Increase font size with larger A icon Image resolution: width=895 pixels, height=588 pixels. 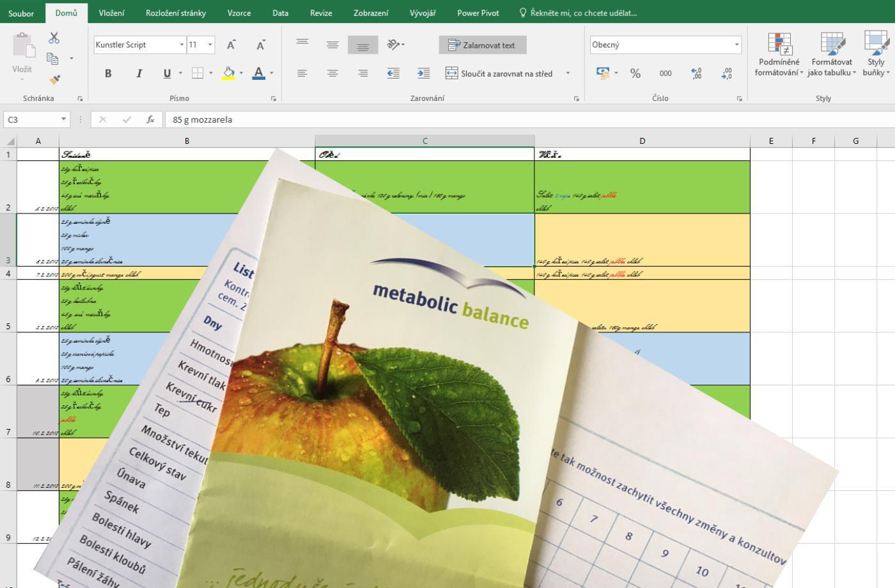point(231,45)
